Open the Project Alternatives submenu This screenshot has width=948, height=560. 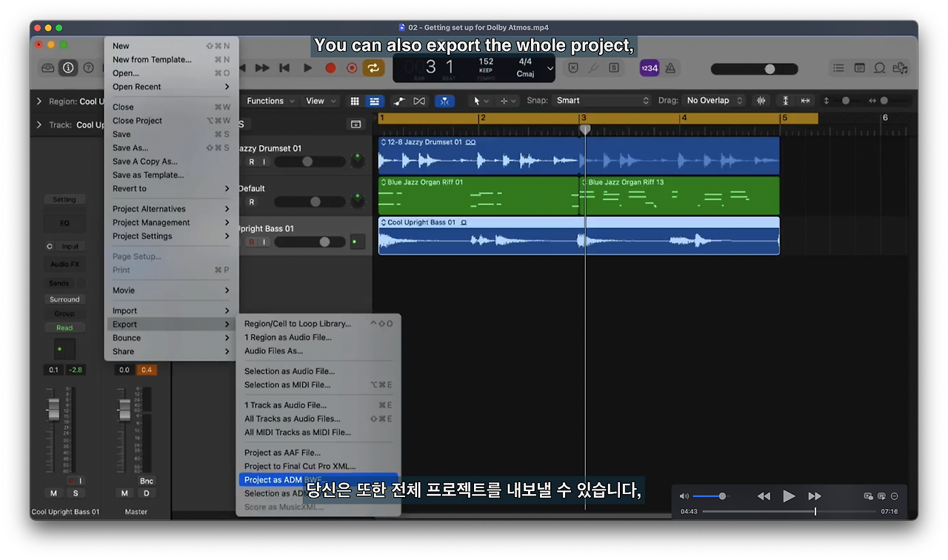click(x=171, y=209)
